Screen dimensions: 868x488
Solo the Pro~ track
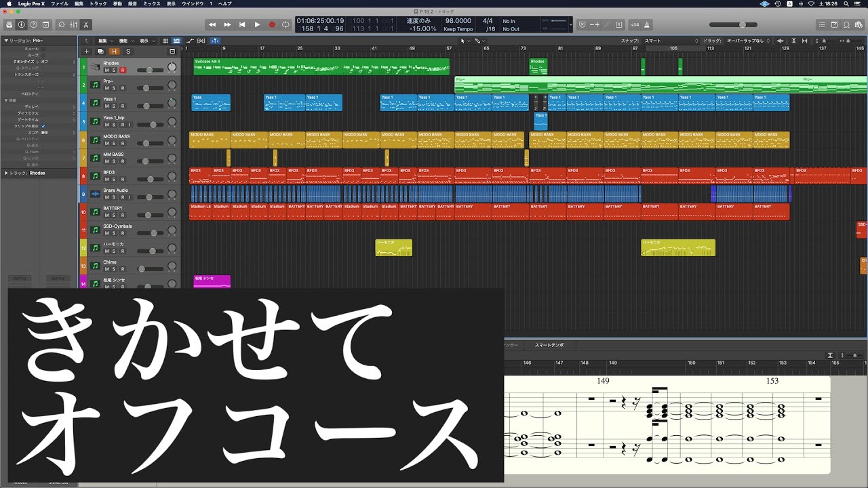pyautogui.click(x=115, y=88)
